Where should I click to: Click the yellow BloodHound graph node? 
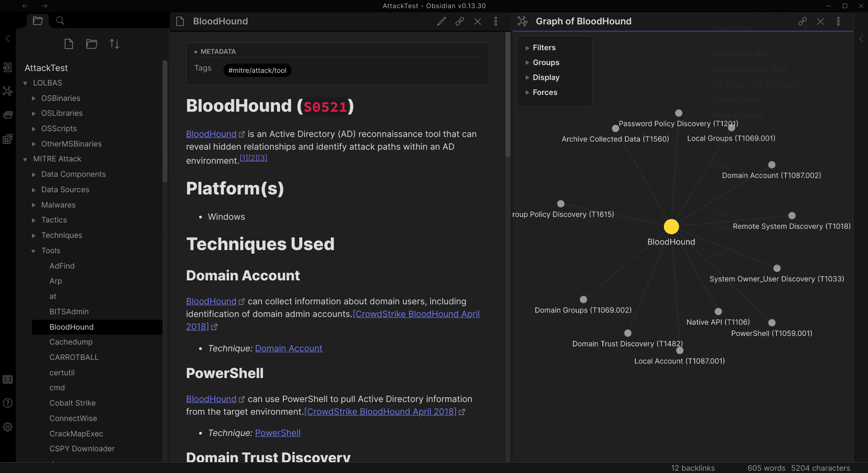pos(671,227)
